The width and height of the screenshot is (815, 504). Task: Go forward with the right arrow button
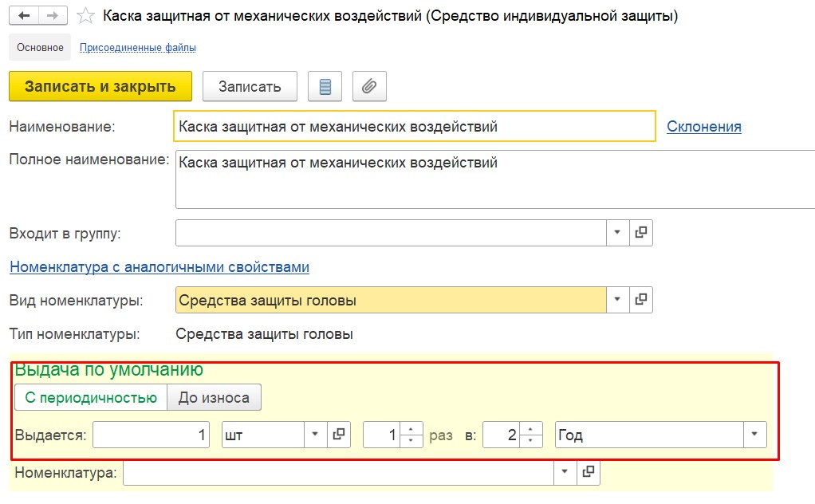(x=53, y=16)
